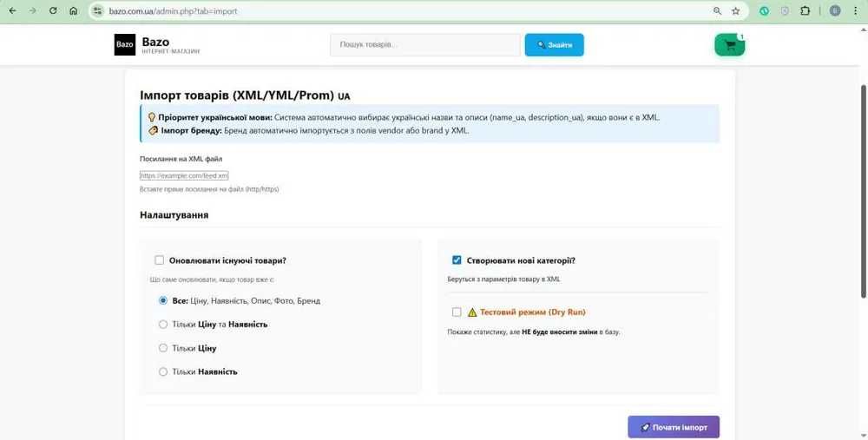Image resolution: width=868 pixels, height=440 pixels.
Task: Click 'Посилання на XML файл' label
Action: (x=181, y=159)
